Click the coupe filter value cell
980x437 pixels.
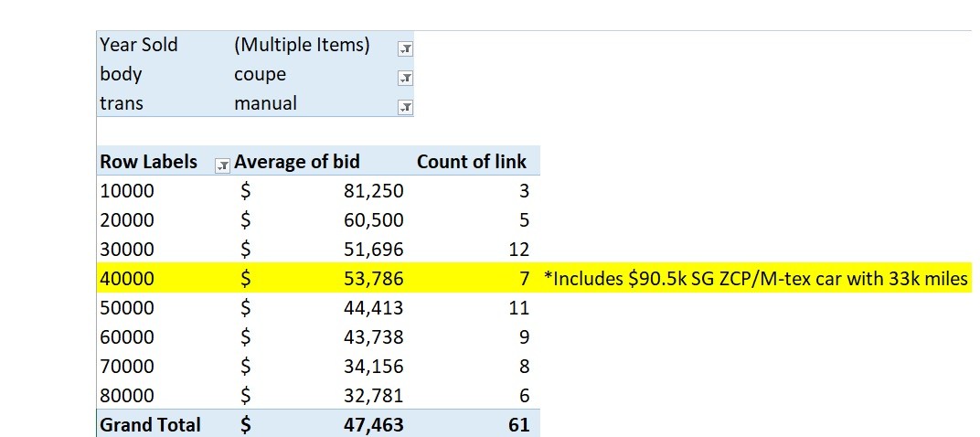[x=260, y=74]
